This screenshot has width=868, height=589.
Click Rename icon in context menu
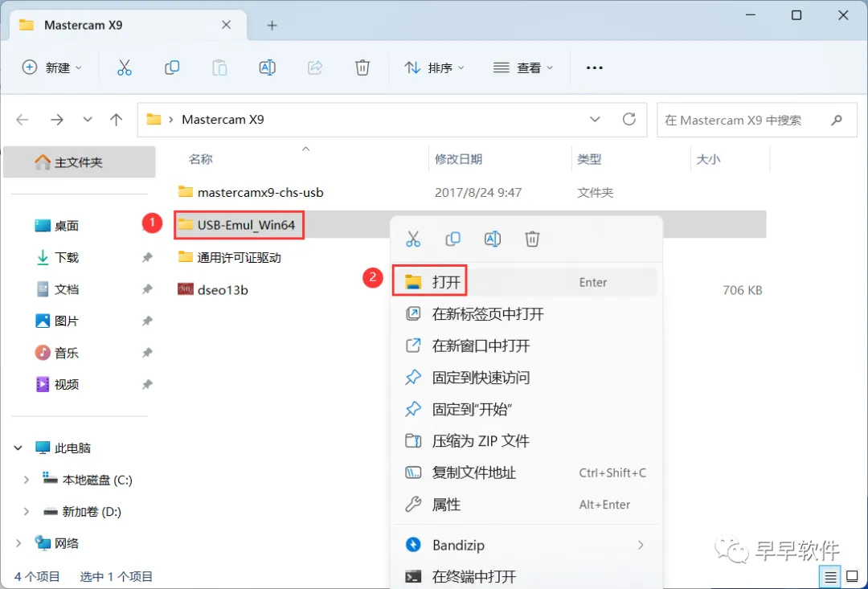(493, 239)
